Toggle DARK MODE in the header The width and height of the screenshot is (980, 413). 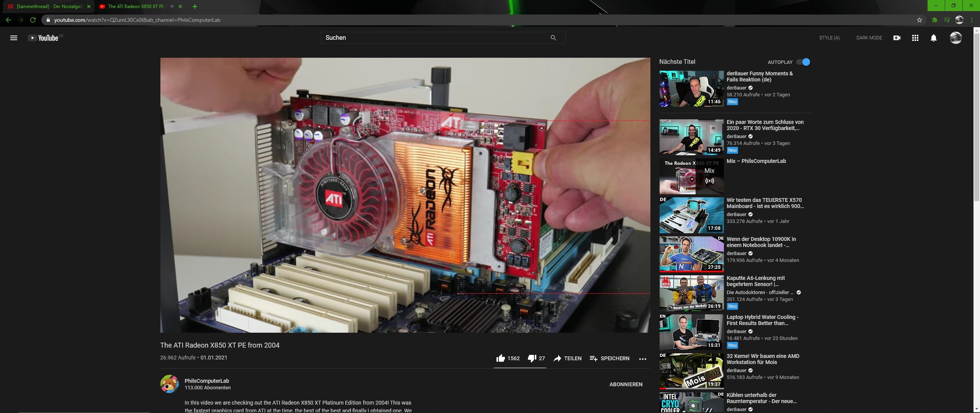tap(869, 38)
